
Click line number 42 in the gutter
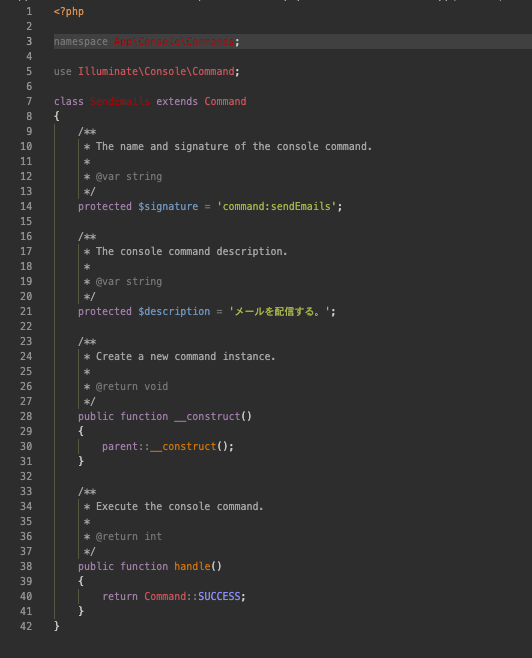pos(26,627)
